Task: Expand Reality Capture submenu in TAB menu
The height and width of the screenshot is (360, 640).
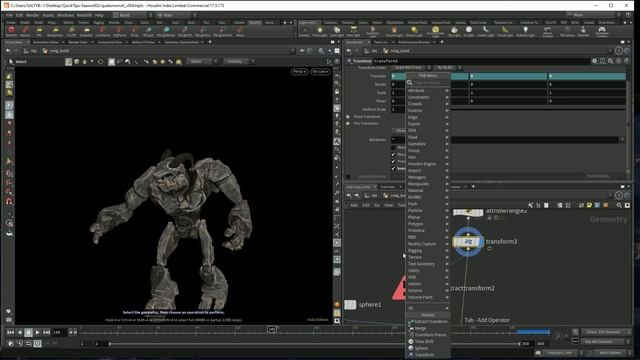Action: (x=428, y=244)
